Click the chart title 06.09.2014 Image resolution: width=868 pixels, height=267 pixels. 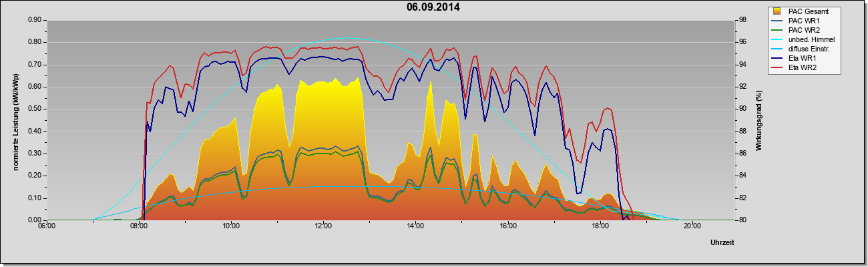click(433, 8)
